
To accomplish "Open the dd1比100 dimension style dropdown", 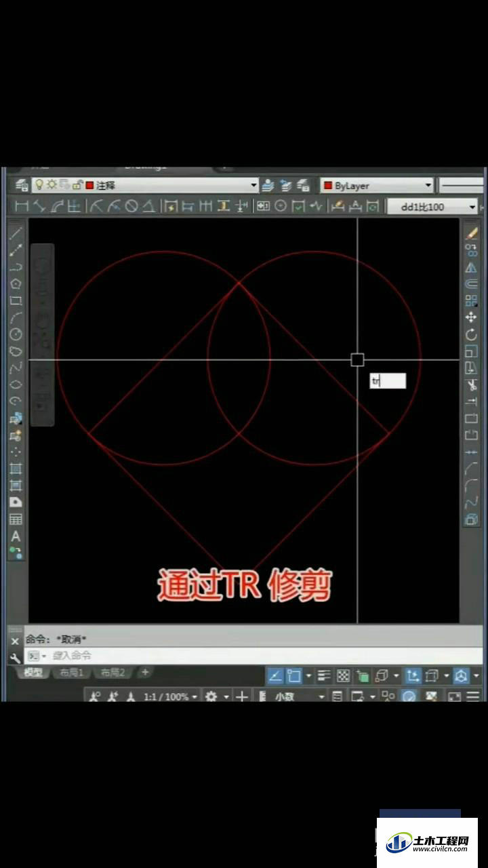I will (x=432, y=206).
